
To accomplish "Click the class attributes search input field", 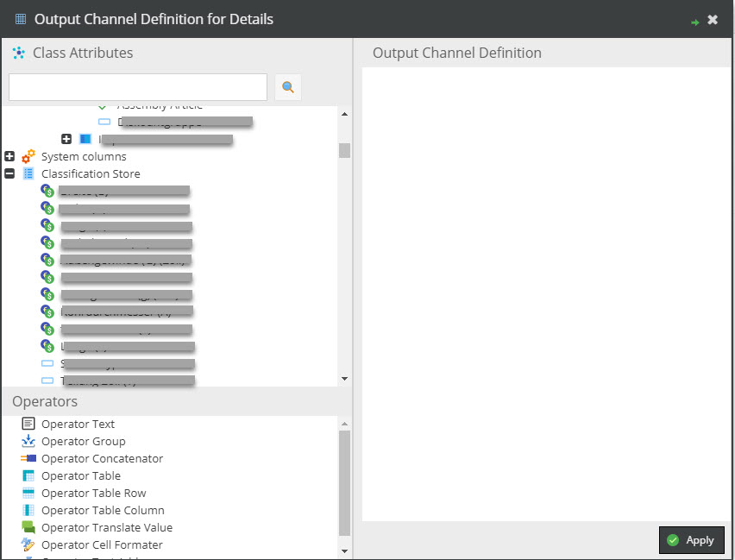I will [x=138, y=87].
